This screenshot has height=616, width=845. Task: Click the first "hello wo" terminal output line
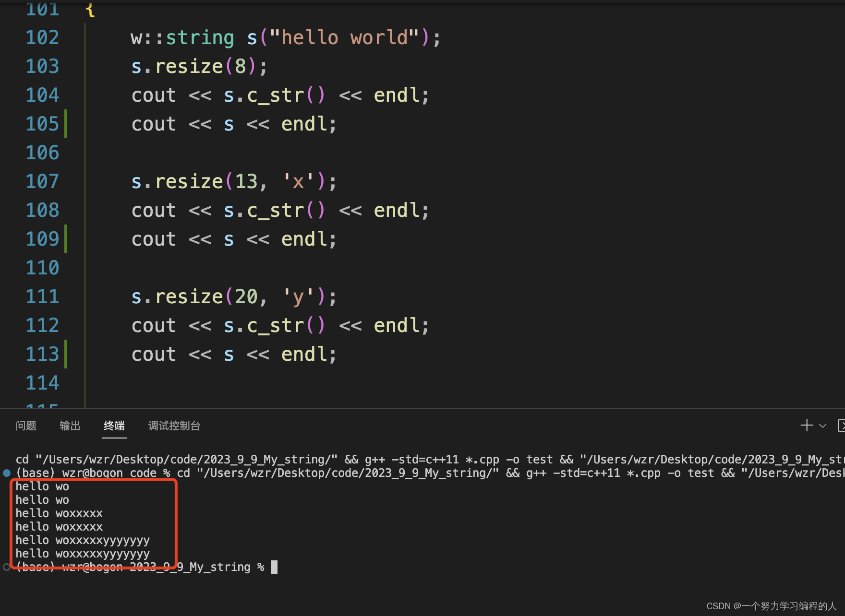pyautogui.click(x=42, y=486)
